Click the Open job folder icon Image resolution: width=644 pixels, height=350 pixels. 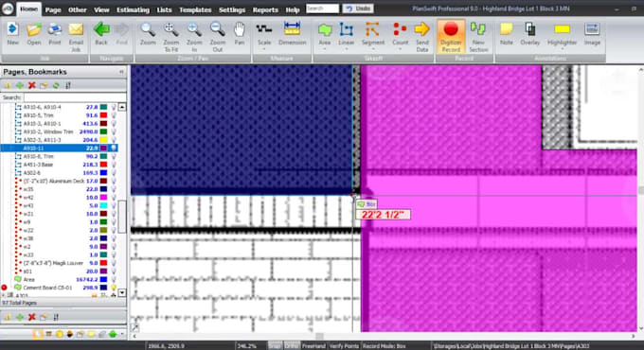[34, 34]
